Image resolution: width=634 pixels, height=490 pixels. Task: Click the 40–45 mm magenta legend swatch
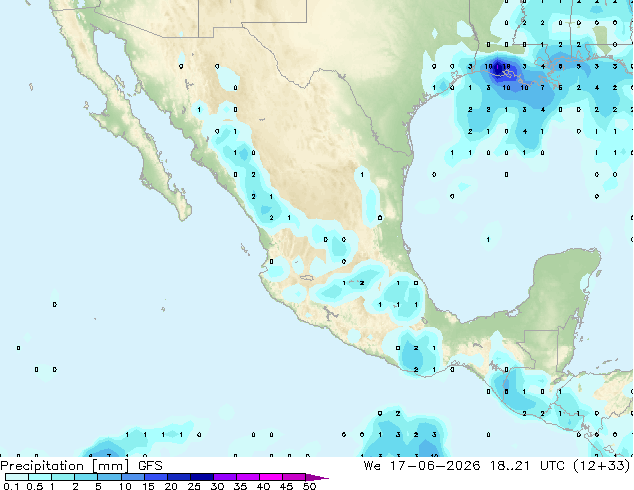click(271, 477)
